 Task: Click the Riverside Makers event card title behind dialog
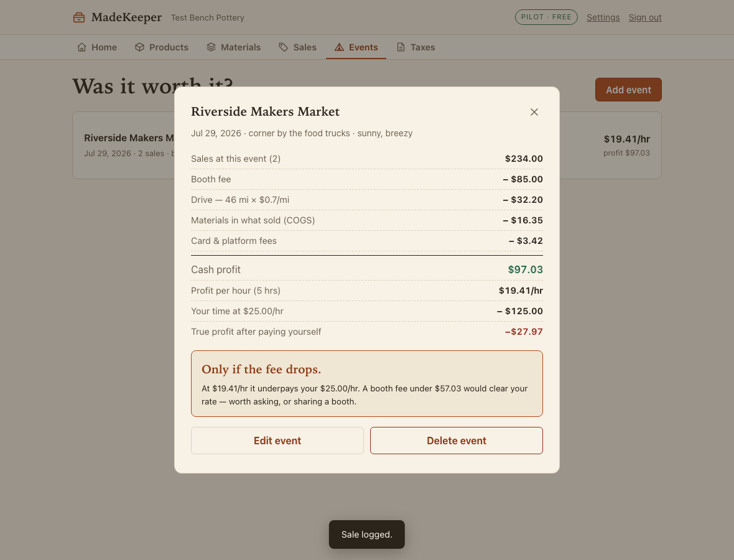pos(129,138)
